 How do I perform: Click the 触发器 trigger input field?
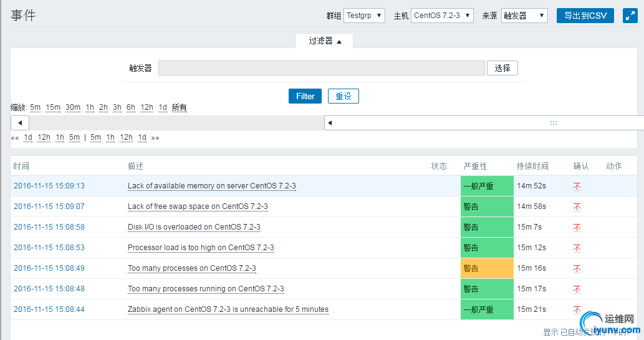321,68
